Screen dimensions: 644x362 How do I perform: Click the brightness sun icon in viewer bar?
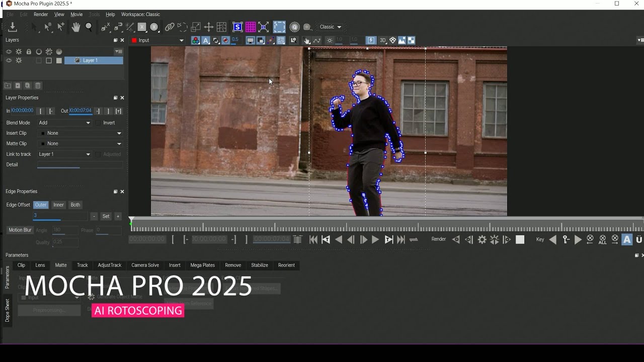(330, 41)
